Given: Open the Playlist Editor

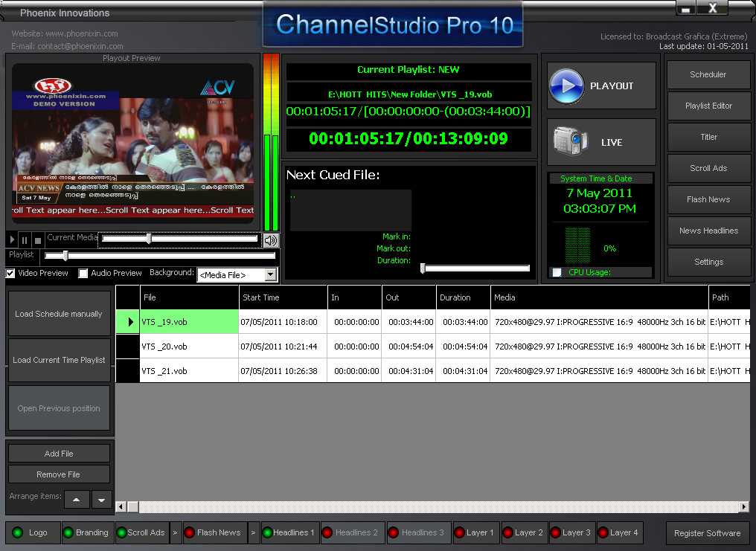Looking at the screenshot, I should [708, 106].
